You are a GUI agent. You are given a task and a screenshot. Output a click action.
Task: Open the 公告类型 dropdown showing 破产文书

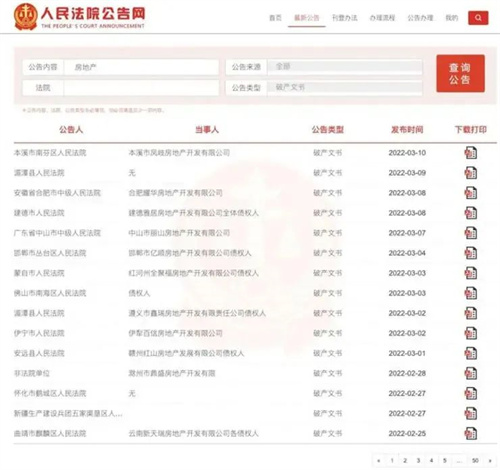[345, 88]
